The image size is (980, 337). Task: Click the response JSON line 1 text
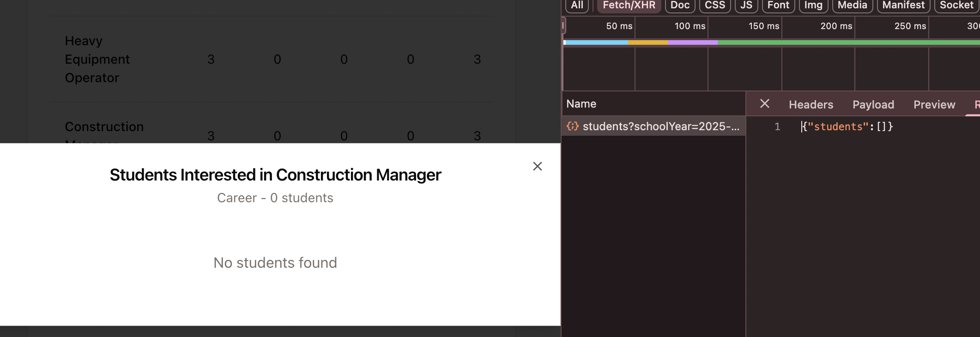847,126
